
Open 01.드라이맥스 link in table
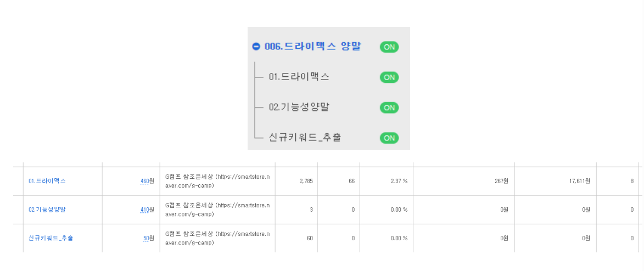click(x=47, y=180)
